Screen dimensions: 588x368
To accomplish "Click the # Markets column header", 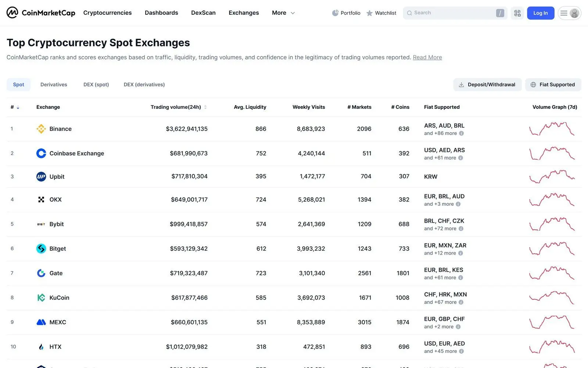I will point(359,107).
